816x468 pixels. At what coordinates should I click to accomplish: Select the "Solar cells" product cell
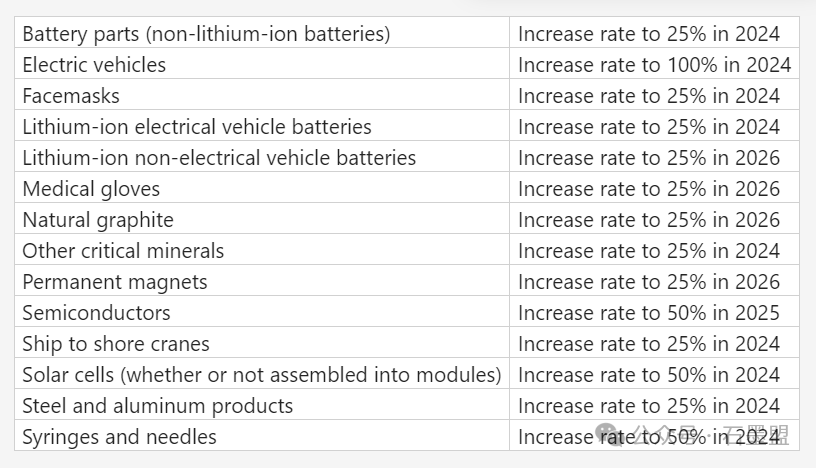click(x=261, y=375)
